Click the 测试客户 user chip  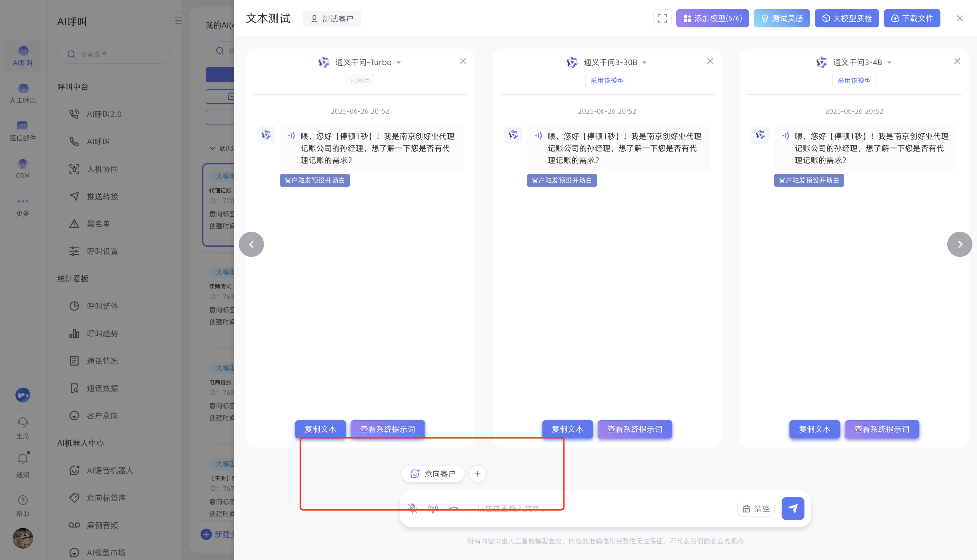click(331, 19)
